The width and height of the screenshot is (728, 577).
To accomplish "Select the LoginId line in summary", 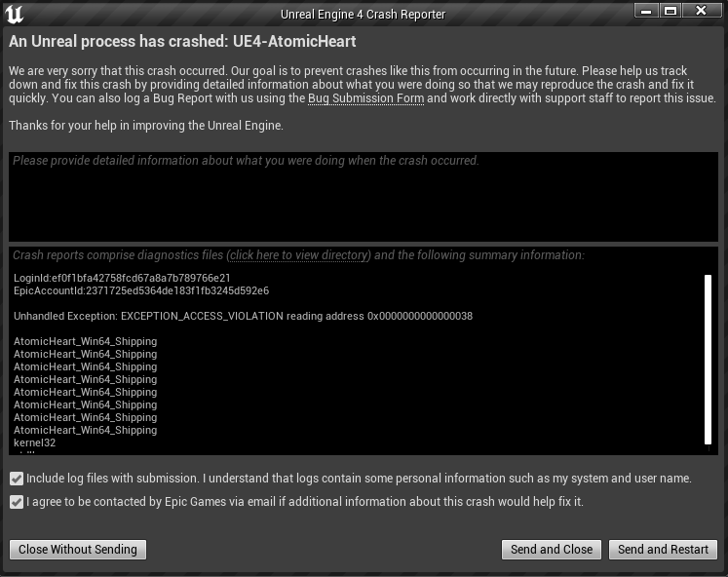I will tap(122, 278).
